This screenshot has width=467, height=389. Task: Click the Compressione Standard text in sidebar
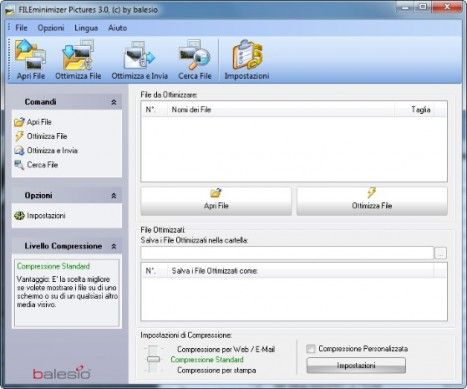(x=53, y=266)
